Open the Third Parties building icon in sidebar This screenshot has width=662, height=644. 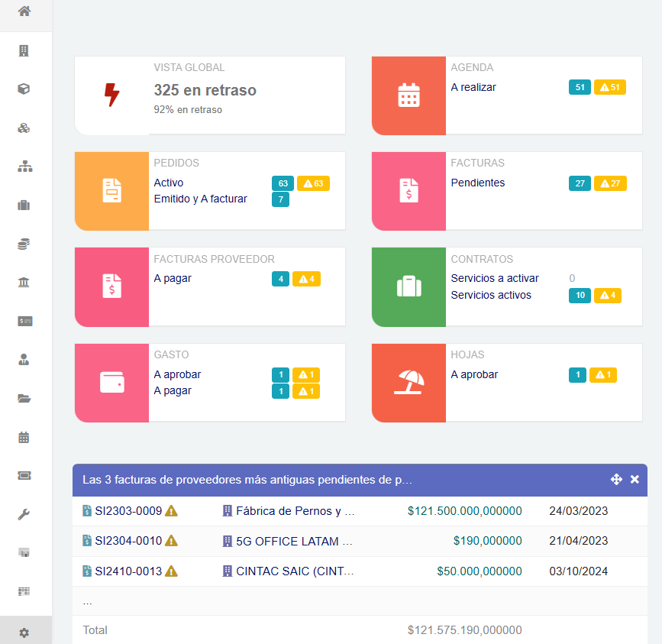(x=24, y=51)
